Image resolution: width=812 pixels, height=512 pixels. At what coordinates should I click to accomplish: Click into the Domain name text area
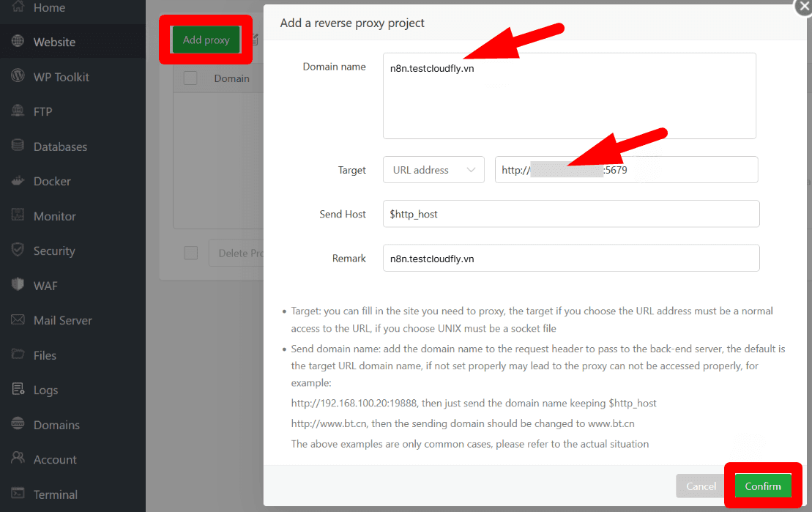click(570, 96)
